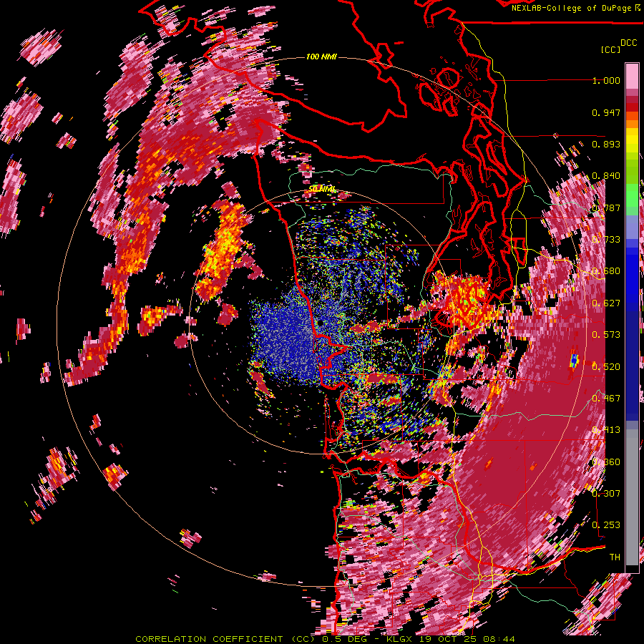Select the TH threshold label
The height and width of the screenshot is (644, 644).
[615, 557]
